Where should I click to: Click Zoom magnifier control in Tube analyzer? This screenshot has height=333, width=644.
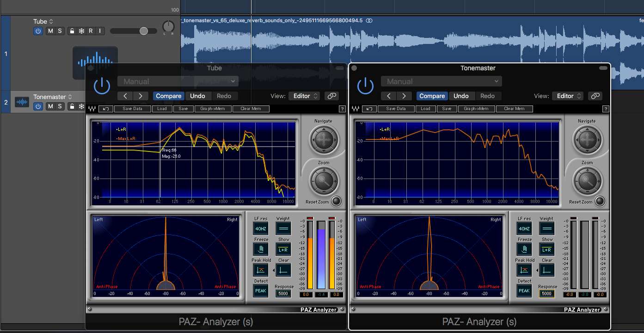tap(323, 180)
